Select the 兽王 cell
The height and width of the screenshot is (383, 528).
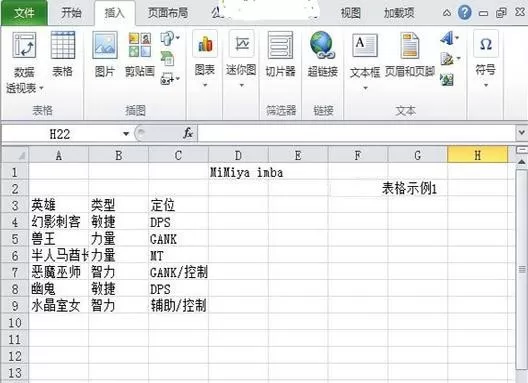click(59, 239)
